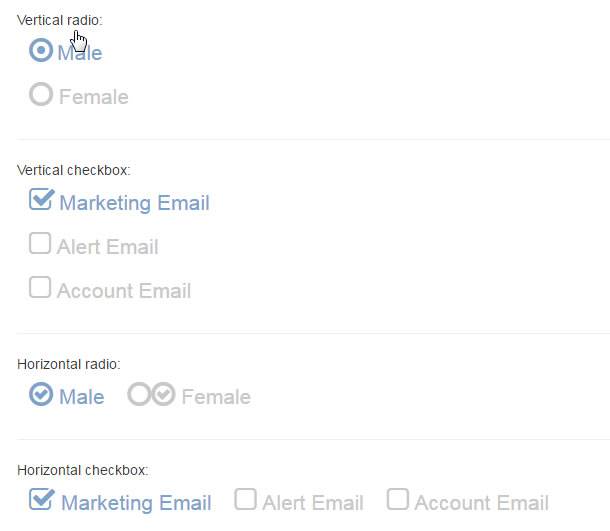This screenshot has width=610, height=531.
Task: Click the Female label text in vertical group
Action: [94, 96]
